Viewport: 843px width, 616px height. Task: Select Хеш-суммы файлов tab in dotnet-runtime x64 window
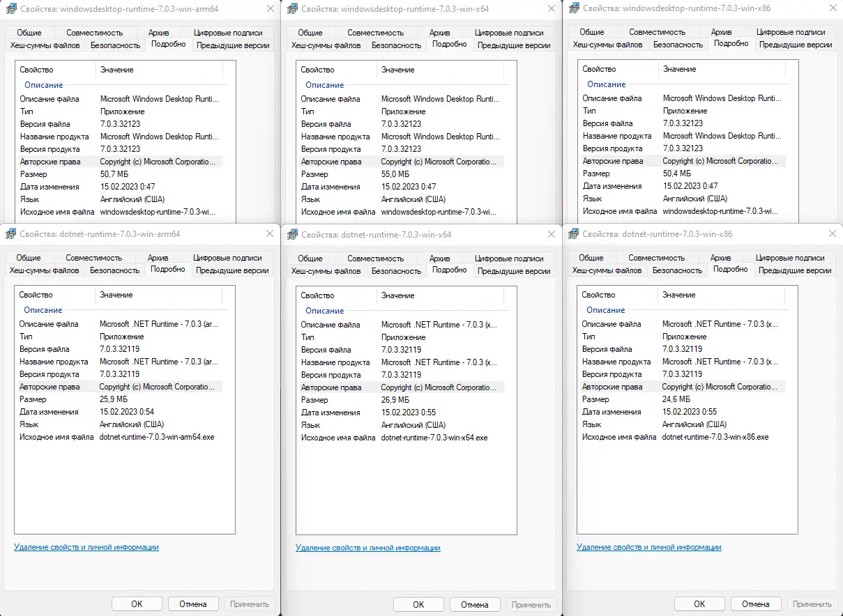tap(326, 270)
